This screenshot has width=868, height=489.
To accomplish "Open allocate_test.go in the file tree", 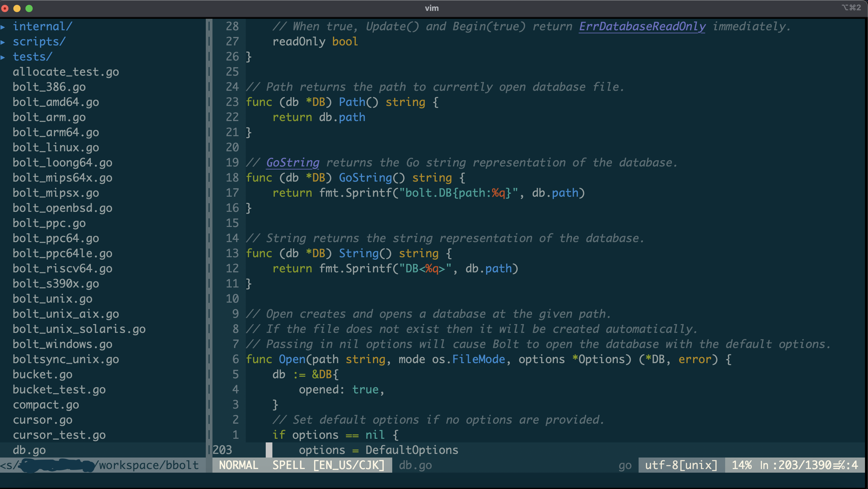I will tap(66, 72).
